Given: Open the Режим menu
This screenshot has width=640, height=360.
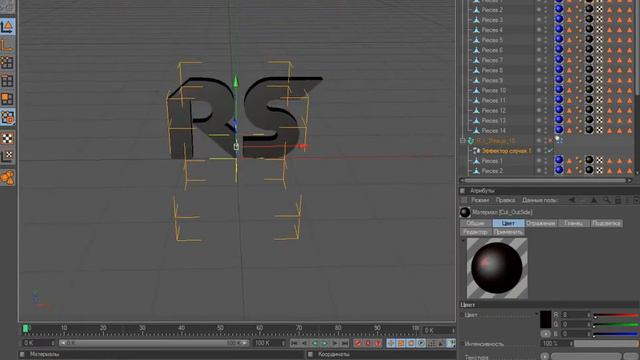Looking at the screenshot, I should 480,200.
